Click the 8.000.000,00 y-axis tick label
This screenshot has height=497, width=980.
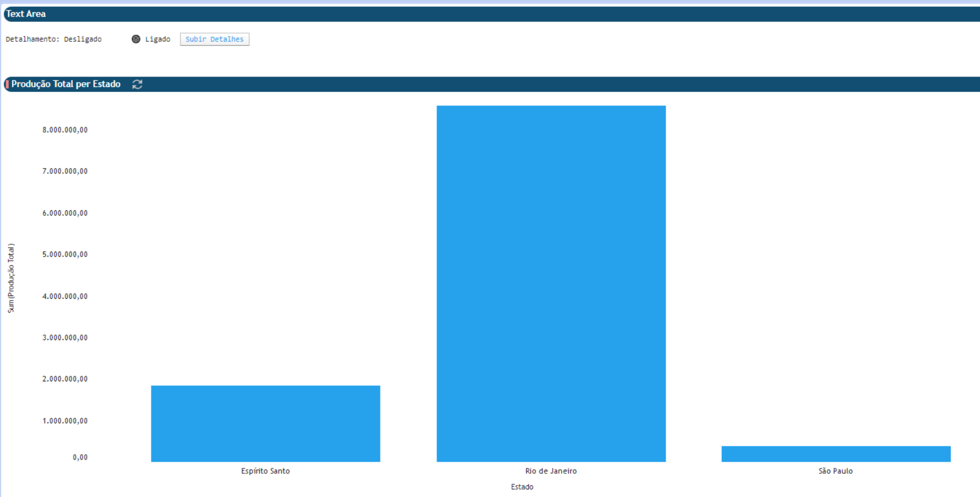click(x=65, y=130)
